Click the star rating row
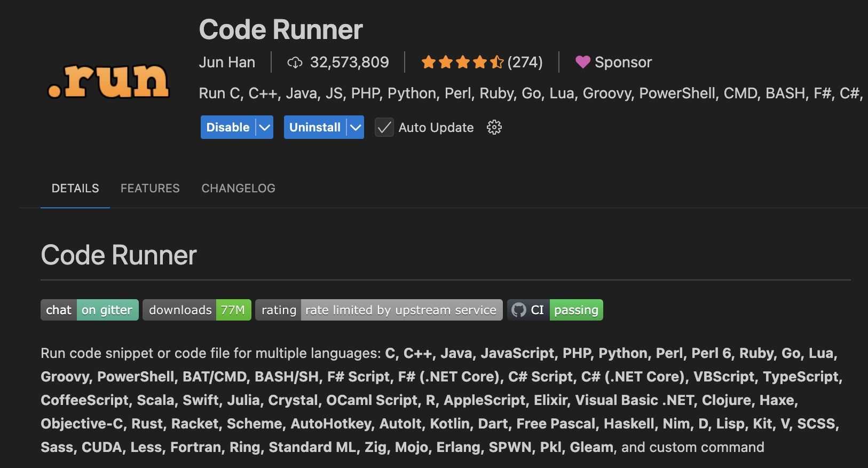The height and width of the screenshot is (468, 868). pyautogui.click(x=462, y=62)
